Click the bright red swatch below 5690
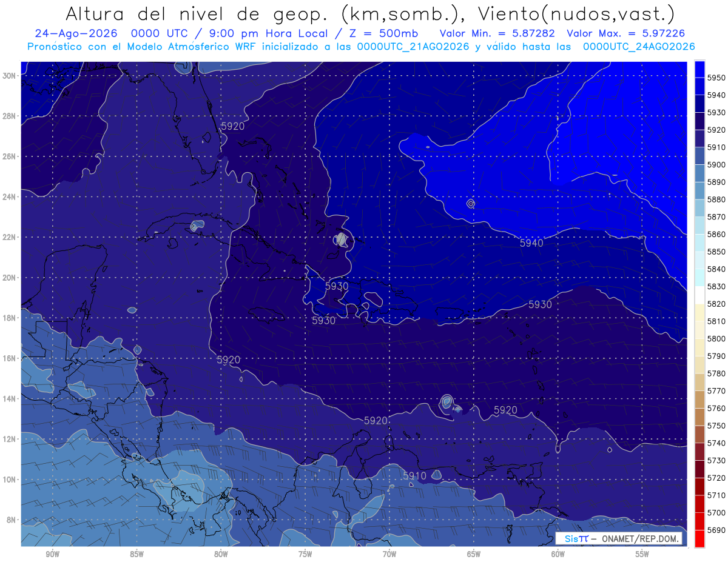The image size is (728, 562). coord(699,538)
